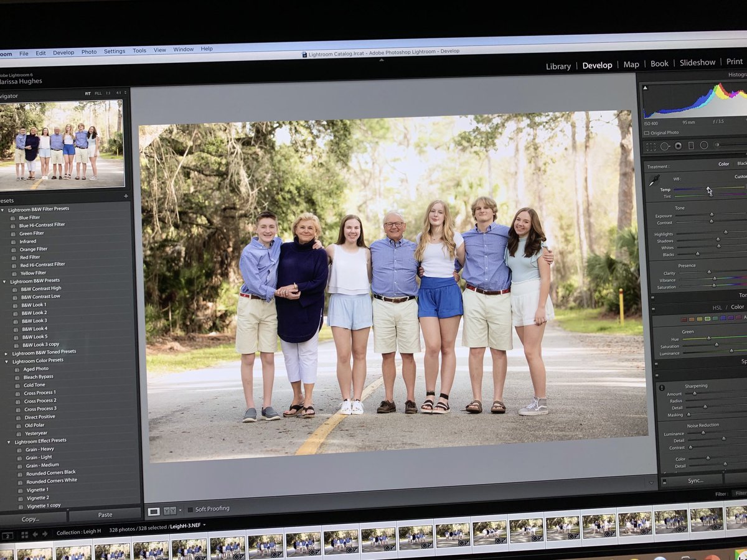This screenshot has height=560, width=747.
Task: Open the File menu
Action: [24, 54]
